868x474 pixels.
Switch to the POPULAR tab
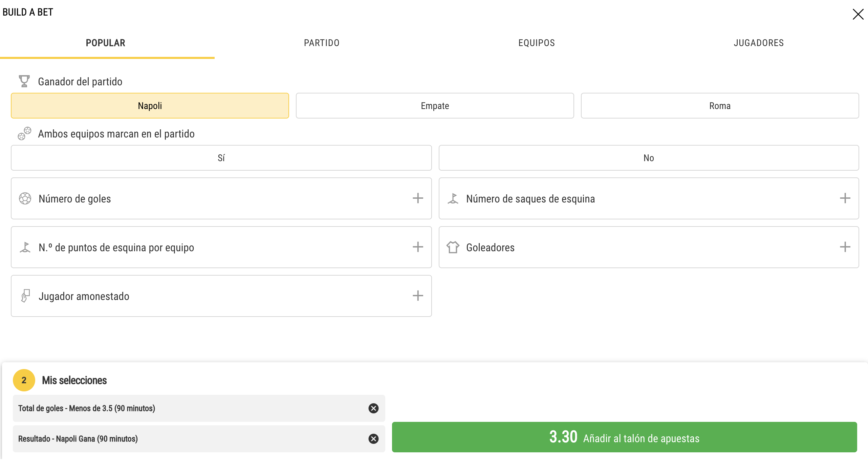pos(106,43)
